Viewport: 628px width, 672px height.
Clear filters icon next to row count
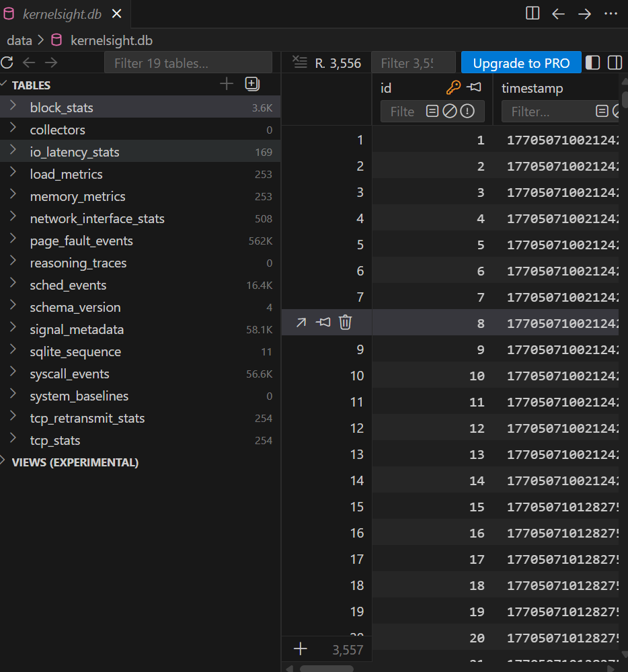300,62
